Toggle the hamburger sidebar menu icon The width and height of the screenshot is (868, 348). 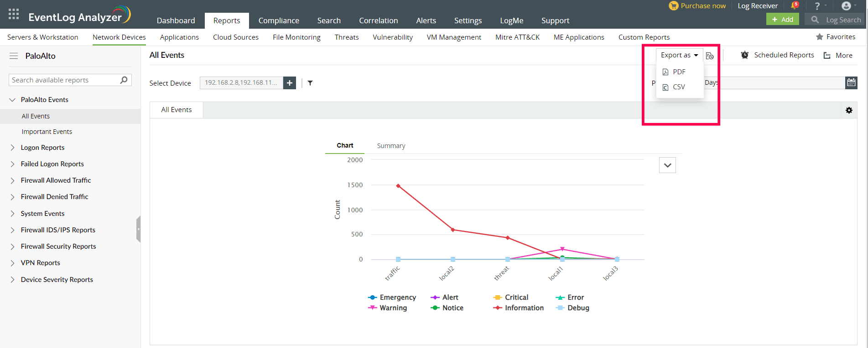click(x=14, y=56)
